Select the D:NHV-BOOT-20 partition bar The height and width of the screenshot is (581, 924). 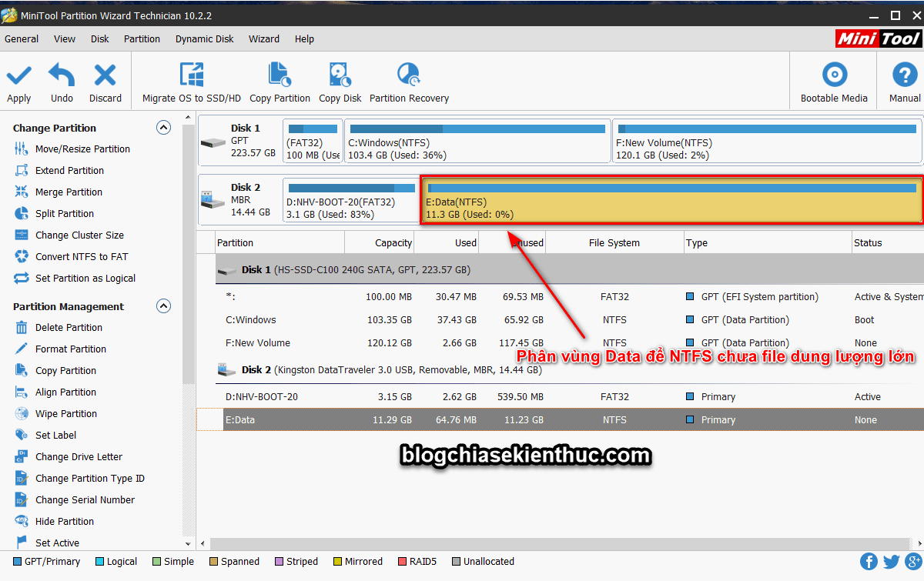click(x=350, y=200)
